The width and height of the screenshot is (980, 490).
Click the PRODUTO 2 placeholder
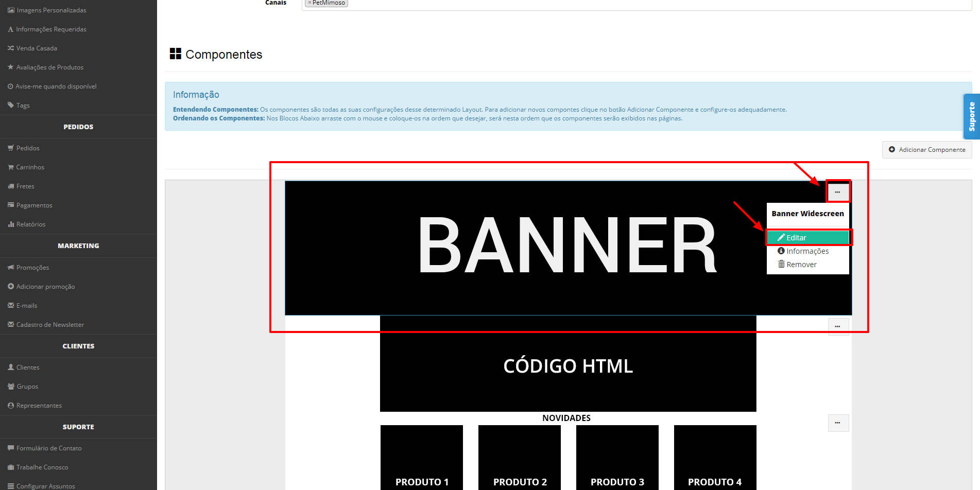point(520,458)
